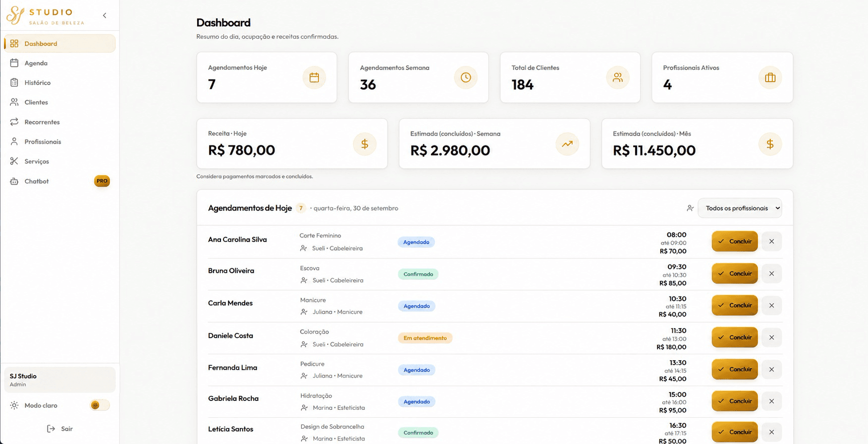
Task: Click the sun icon beside Modo claro
Action: point(14,405)
